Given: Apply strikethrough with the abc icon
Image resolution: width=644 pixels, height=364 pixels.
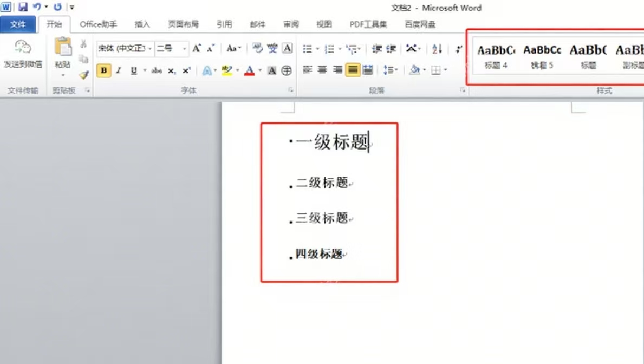Looking at the screenshot, I should [157, 70].
